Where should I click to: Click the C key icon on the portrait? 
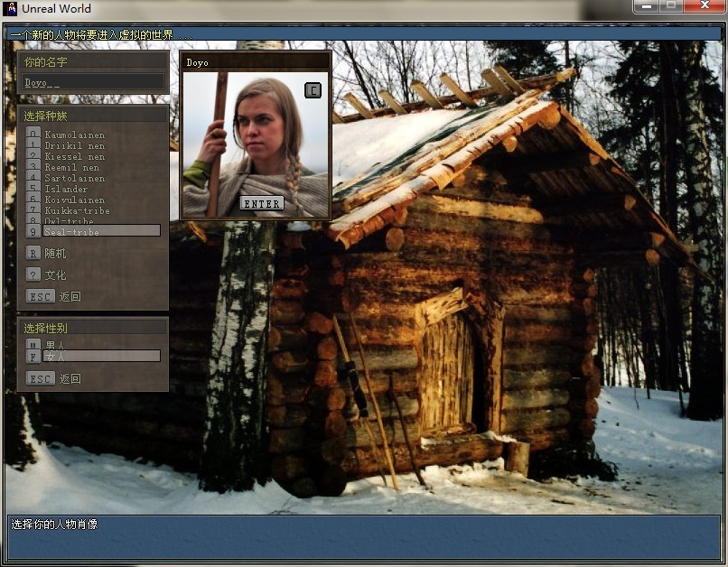point(313,90)
